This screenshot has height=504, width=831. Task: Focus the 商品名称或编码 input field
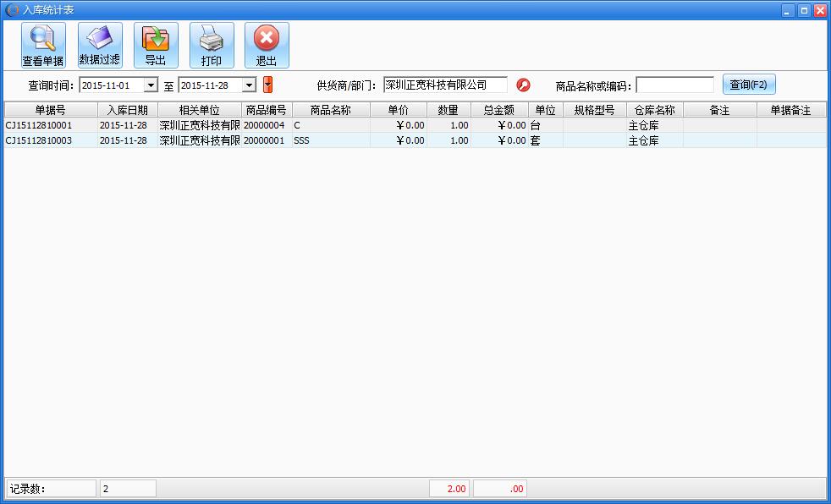pos(674,85)
